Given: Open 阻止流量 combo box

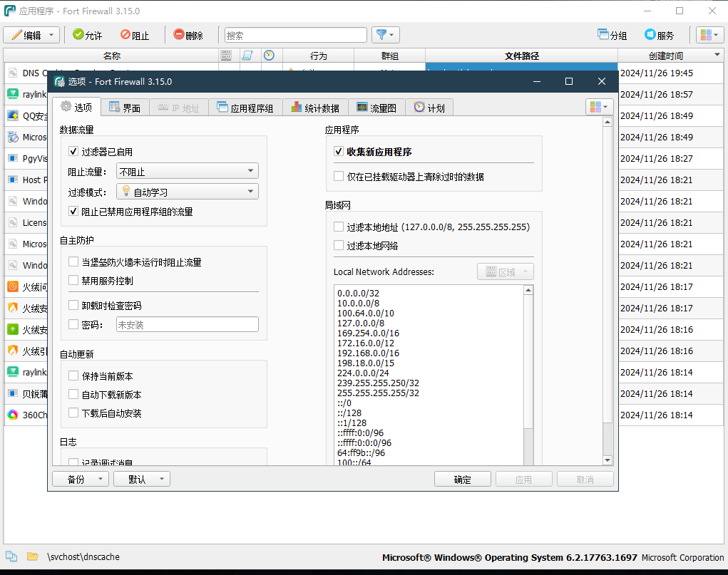Looking at the screenshot, I should click(x=187, y=171).
